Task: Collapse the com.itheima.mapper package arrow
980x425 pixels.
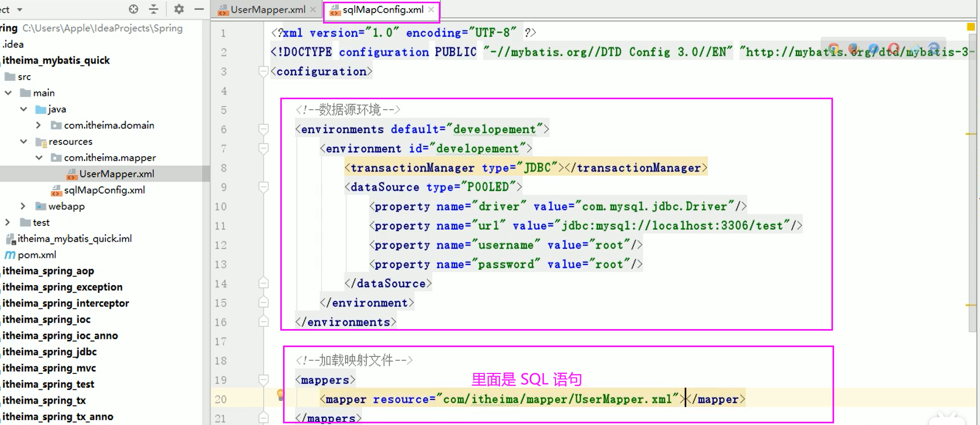Action: [39, 158]
